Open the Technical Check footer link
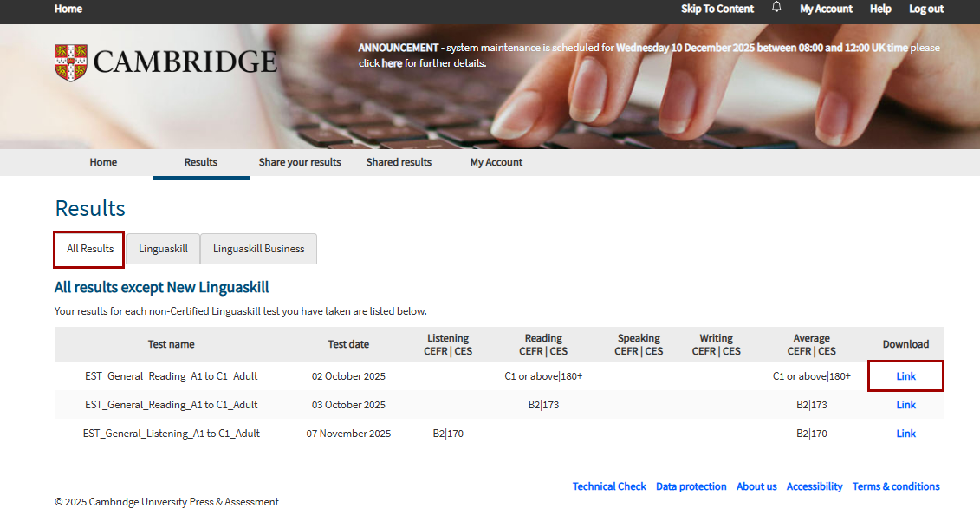Viewport: 980px width, 515px height. [609, 486]
